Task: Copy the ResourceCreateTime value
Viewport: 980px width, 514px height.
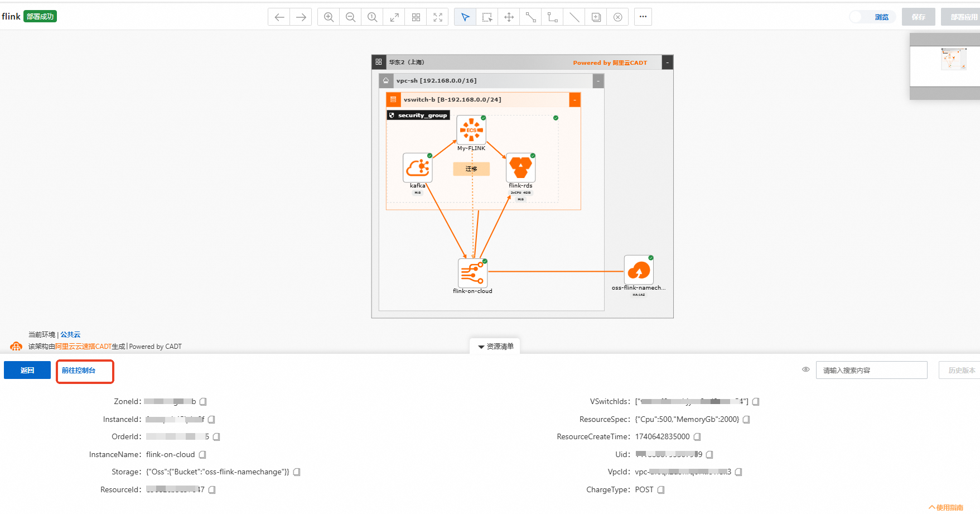Action: click(x=697, y=437)
